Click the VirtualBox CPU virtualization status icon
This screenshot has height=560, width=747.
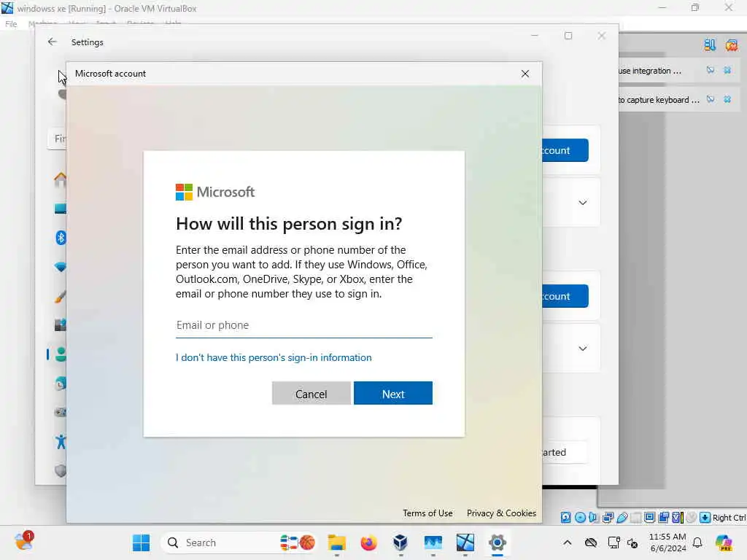678,518
